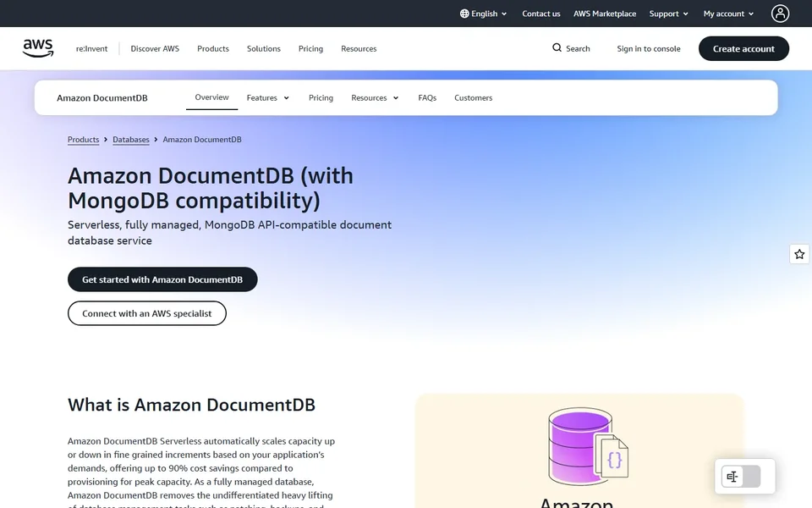The image size is (812, 508).
Task: Select the Overview tab
Action: pos(211,97)
